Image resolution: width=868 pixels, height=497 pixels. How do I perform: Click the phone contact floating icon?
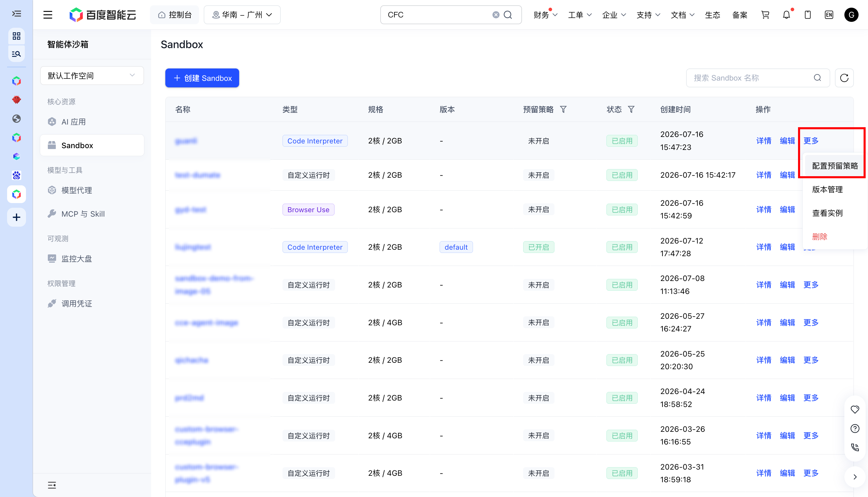point(855,447)
